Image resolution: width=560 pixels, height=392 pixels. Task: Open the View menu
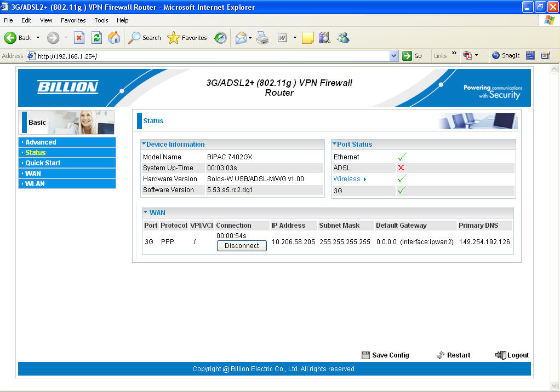[46, 20]
